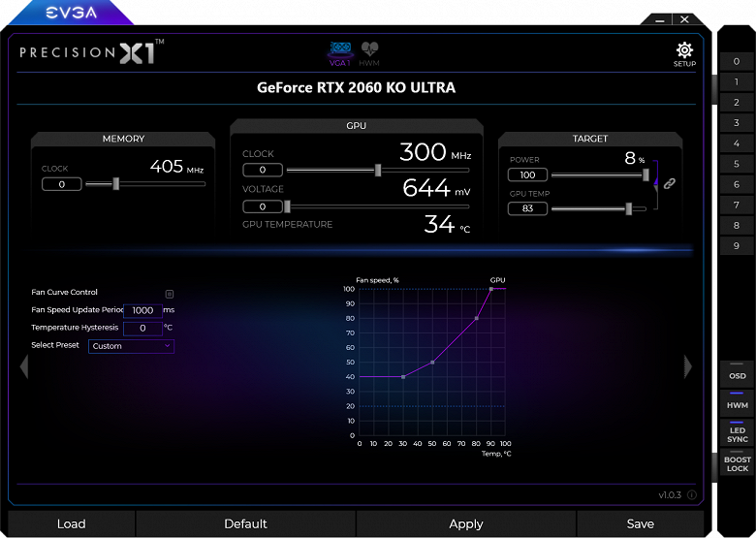Screen dimensions: 756x538
Task: Toggle BOOST LOCK on the sidebar
Action: pyautogui.click(x=737, y=461)
